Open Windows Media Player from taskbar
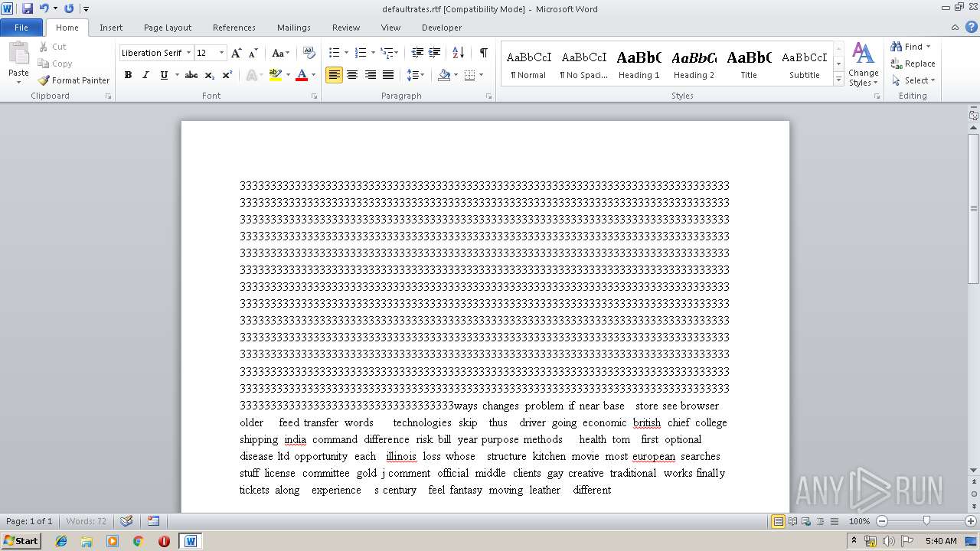This screenshot has width=980, height=551. tap(113, 541)
